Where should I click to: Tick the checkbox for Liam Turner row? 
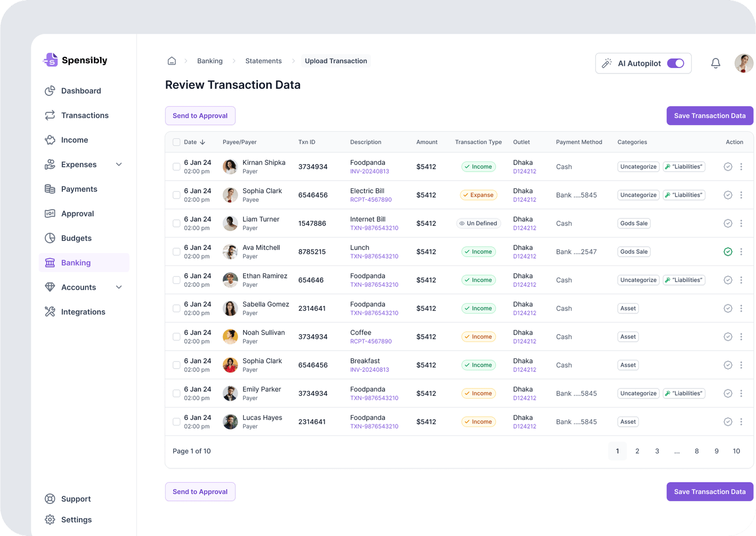tap(176, 224)
